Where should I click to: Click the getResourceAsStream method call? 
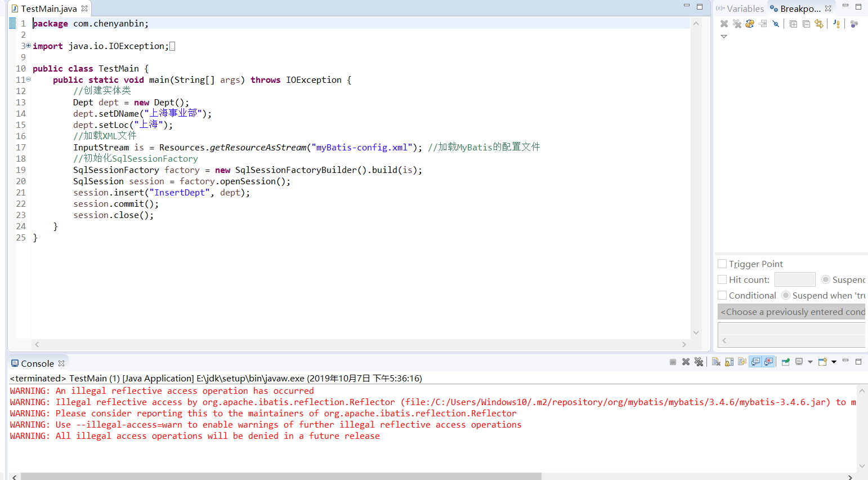258,148
